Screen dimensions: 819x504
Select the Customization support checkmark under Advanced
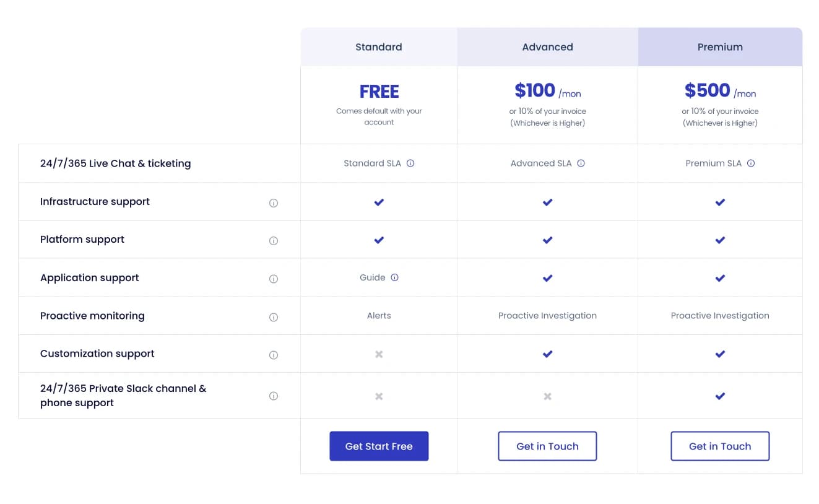pos(547,354)
